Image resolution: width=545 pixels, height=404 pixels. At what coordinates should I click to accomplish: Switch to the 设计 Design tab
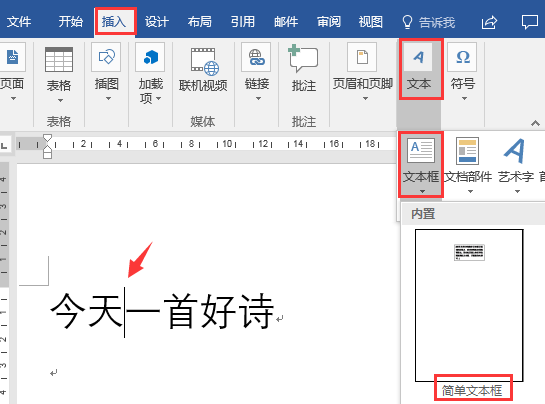point(157,22)
